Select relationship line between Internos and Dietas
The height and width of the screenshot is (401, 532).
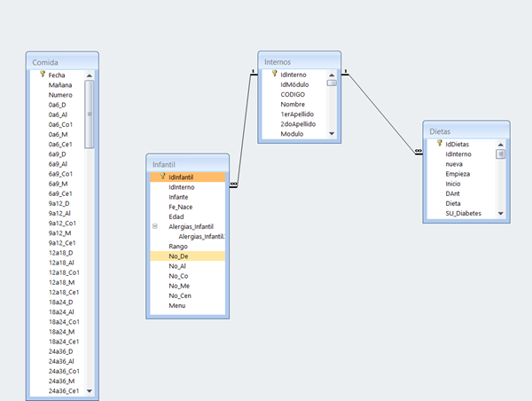pyautogui.click(x=381, y=113)
